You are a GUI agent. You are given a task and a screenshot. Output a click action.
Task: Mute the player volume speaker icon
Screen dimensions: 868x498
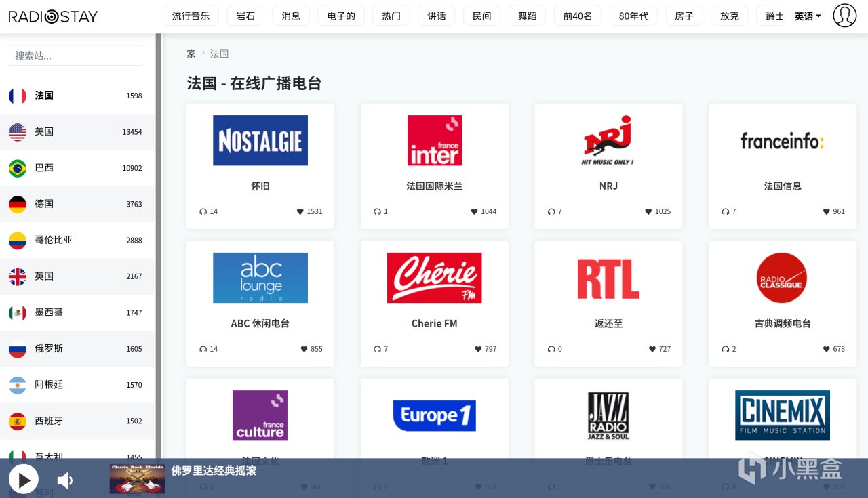(65, 481)
